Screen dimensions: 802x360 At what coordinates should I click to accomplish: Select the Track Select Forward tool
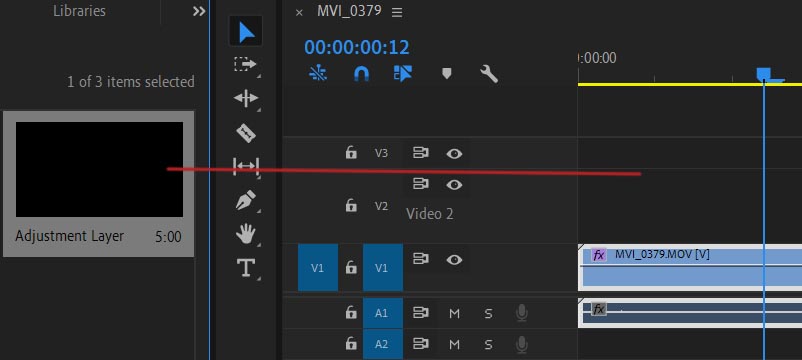click(246, 65)
